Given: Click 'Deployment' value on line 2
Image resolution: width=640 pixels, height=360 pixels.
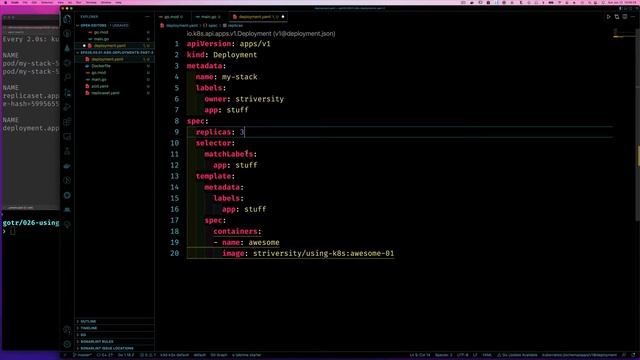Looking at the screenshot, I should (x=235, y=55).
